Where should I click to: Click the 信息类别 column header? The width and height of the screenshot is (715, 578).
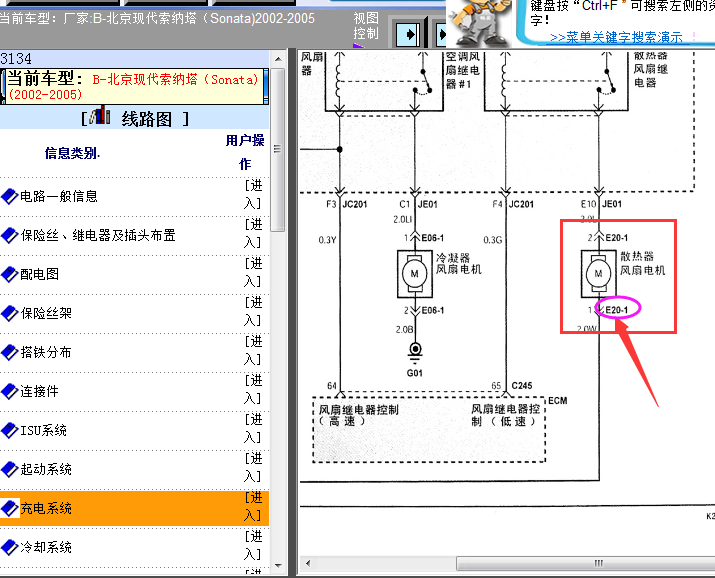point(72,153)
